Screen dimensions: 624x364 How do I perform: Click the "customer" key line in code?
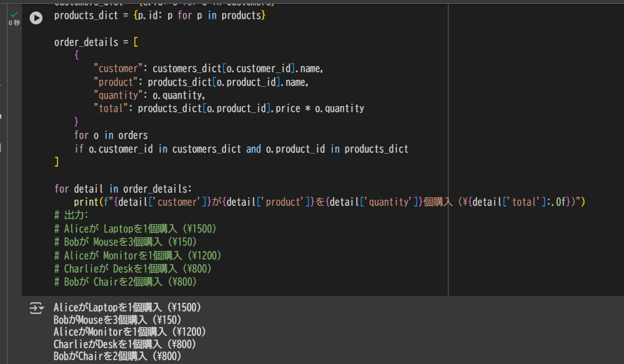click(208, 69)
